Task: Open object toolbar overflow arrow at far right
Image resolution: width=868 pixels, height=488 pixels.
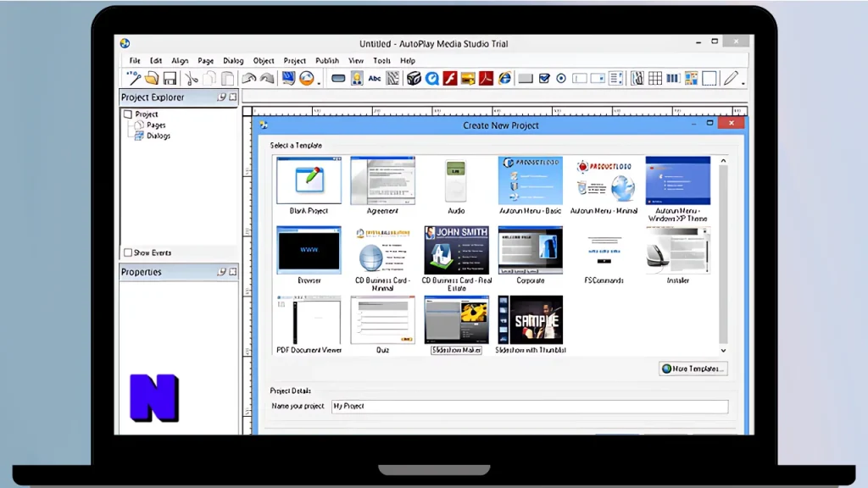Action: (743, 82)
